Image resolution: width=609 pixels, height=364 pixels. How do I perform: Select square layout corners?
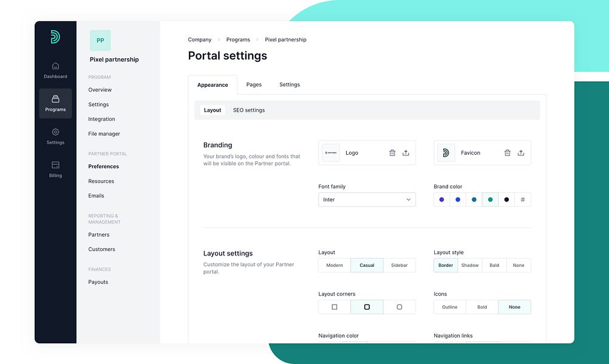(335, 307)
